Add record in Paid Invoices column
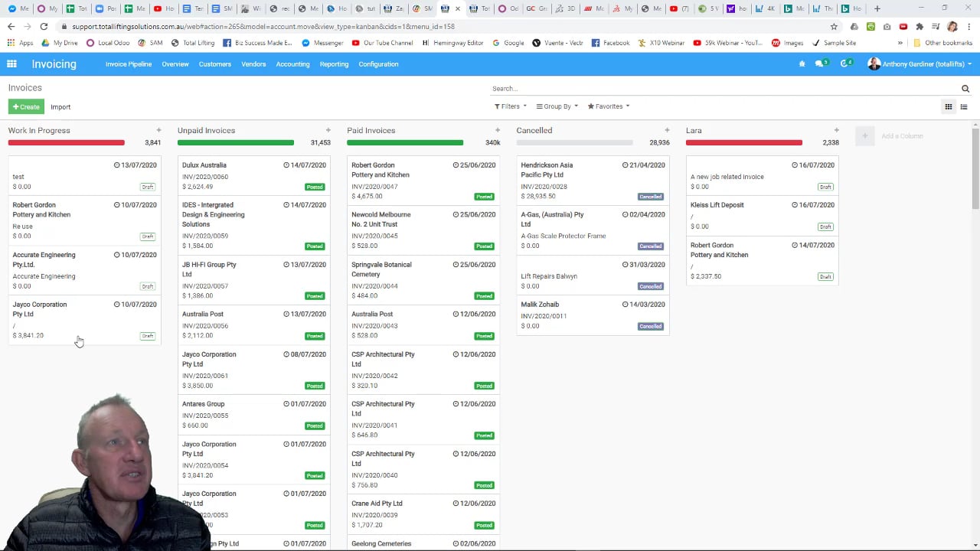 point(497,130)
